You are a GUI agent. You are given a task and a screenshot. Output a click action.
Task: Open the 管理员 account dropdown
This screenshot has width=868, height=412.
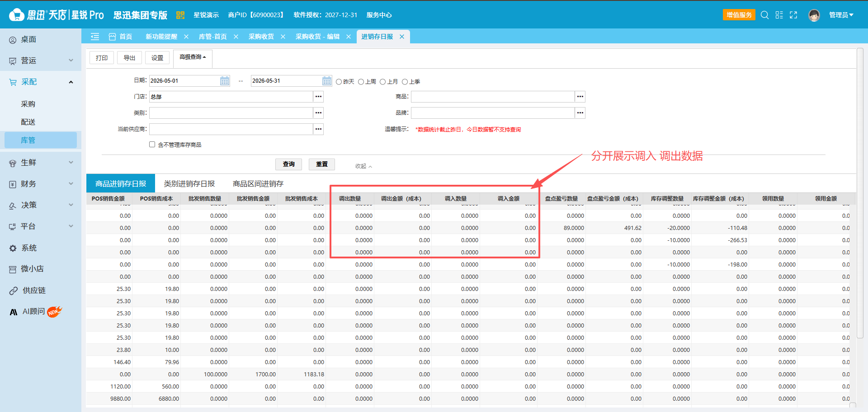[841, 15]
